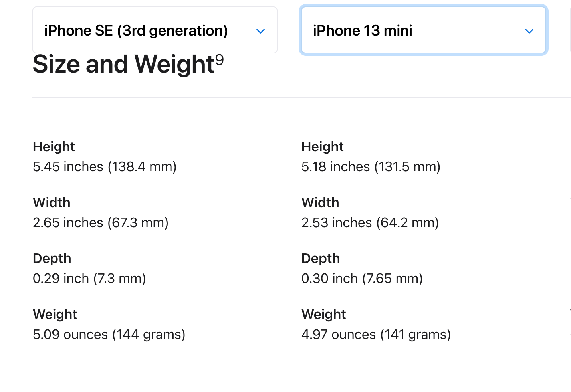Screen dimensions: 571x392
Task: Click the Height label under iPhone SE
Action: point(54,147)
